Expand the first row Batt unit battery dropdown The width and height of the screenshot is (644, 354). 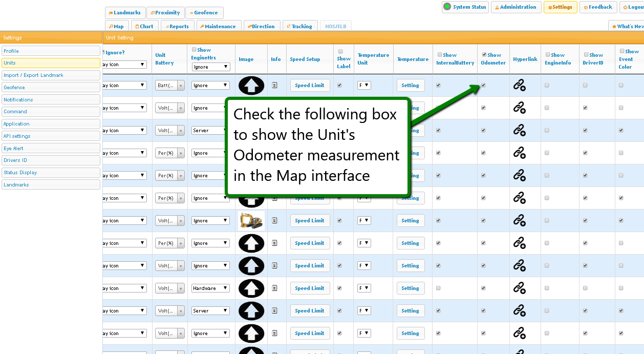point(170,86)
